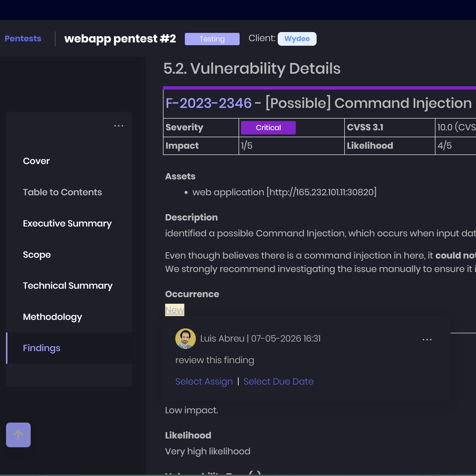
Task: Click the 'Low impact.' text
Action: point(192,410)
